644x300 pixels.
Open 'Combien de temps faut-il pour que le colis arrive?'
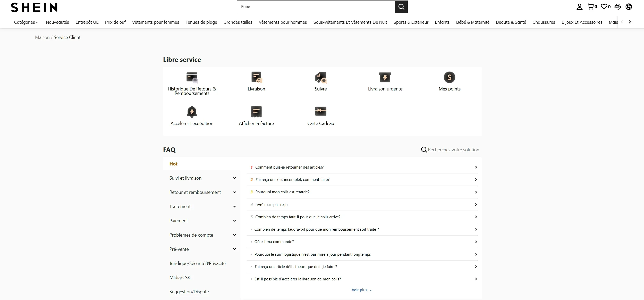(362, 217)
